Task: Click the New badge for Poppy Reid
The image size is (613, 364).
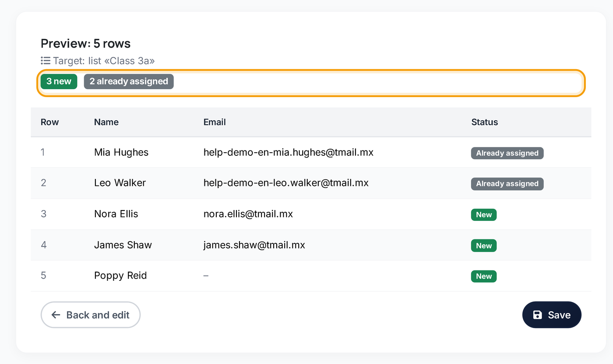Action: [x=484, y=276]
